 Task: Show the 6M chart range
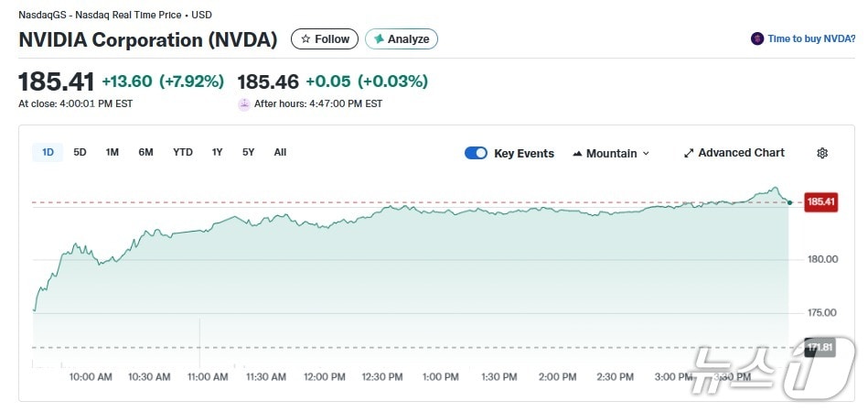click(145, 152)
